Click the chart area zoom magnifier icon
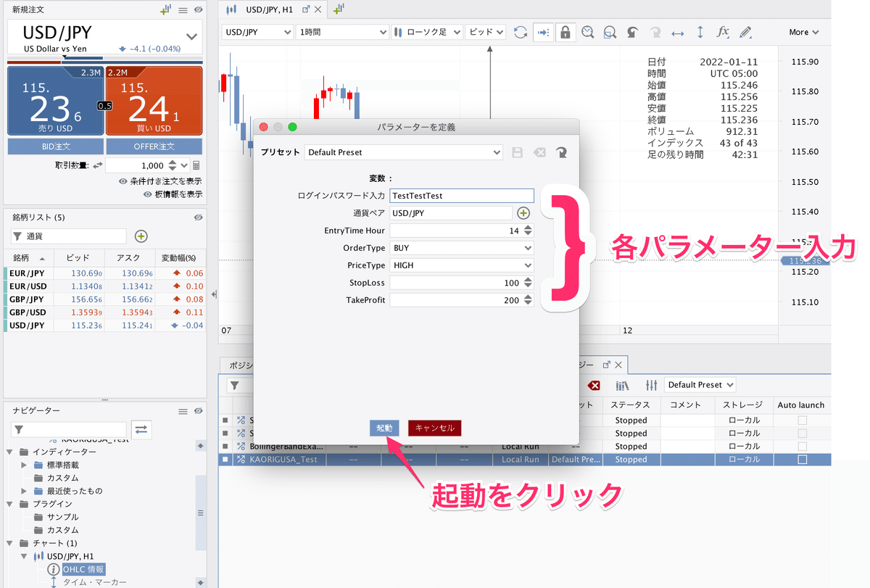 pyautogui.click(x=610, y=32)
